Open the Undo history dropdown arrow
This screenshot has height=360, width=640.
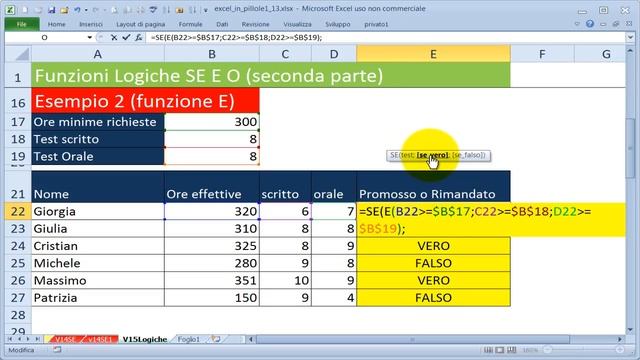86,10
